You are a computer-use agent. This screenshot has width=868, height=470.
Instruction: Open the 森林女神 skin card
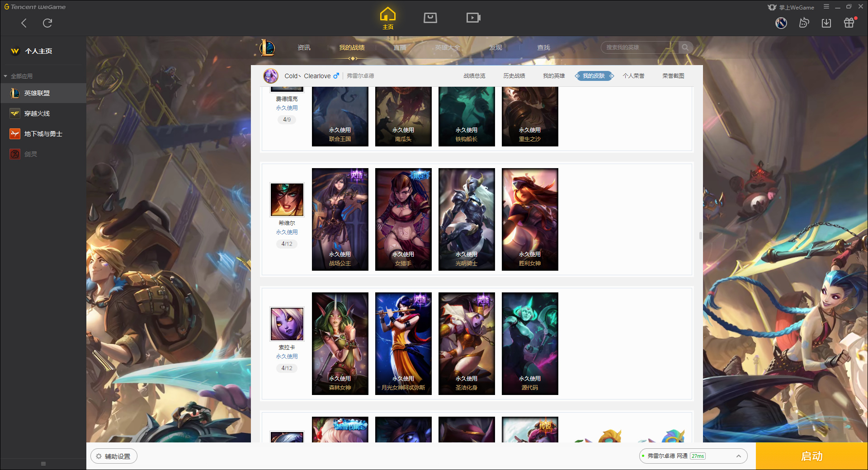click(x=340, y=343)
